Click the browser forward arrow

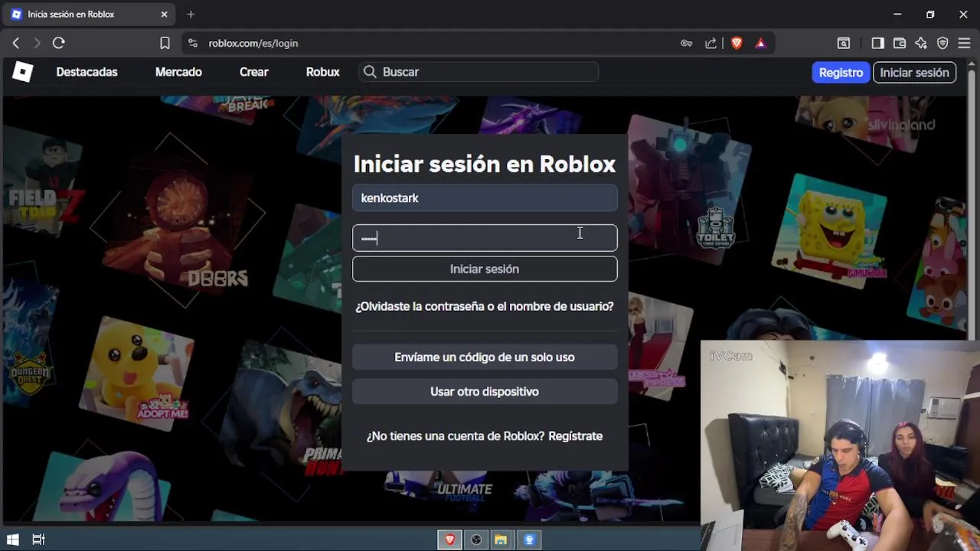point(37,44)
